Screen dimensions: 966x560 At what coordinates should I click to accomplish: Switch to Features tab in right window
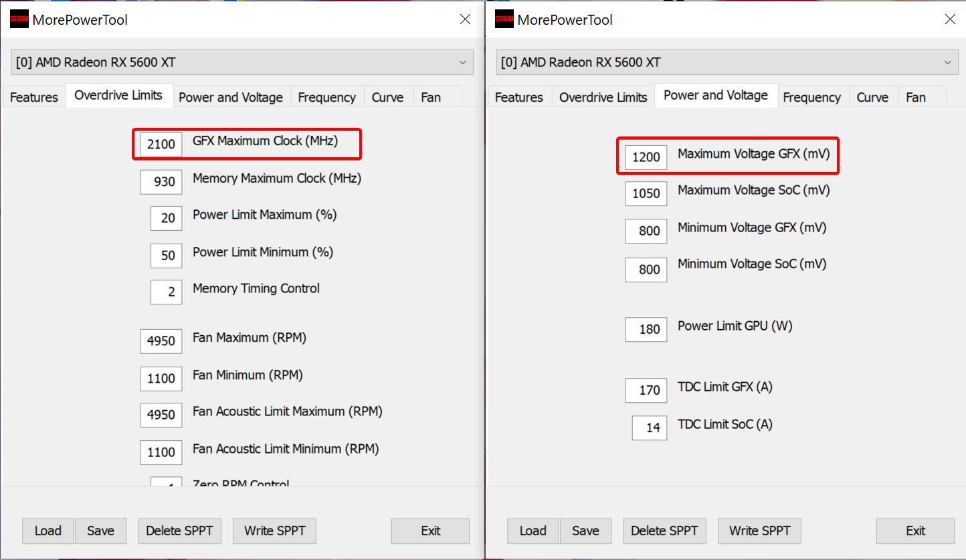pos(519,97)
